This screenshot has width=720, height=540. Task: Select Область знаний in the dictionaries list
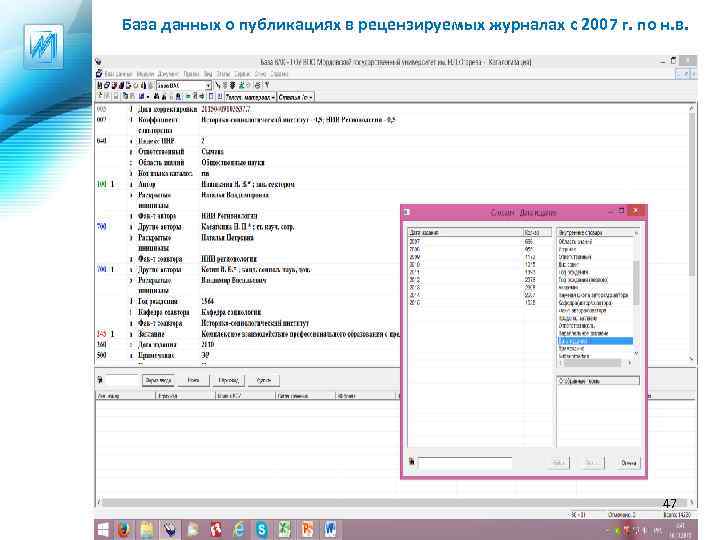pos(575,242)
